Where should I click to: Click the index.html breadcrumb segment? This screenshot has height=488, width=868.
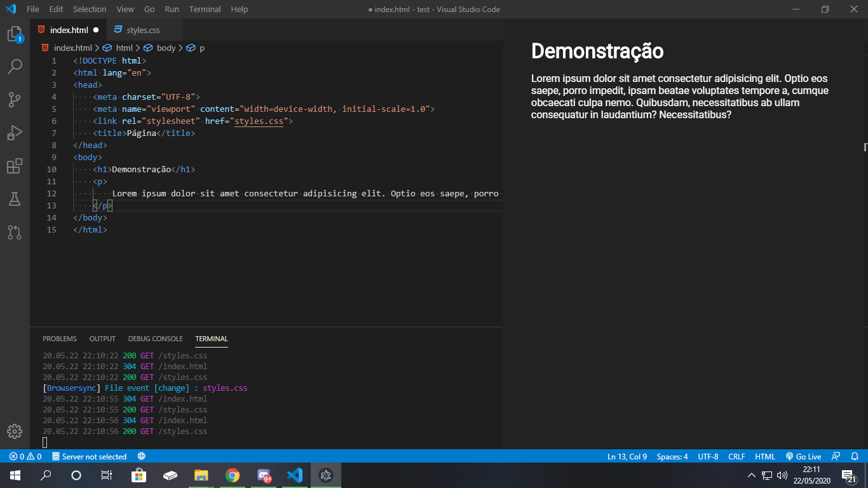72,48
